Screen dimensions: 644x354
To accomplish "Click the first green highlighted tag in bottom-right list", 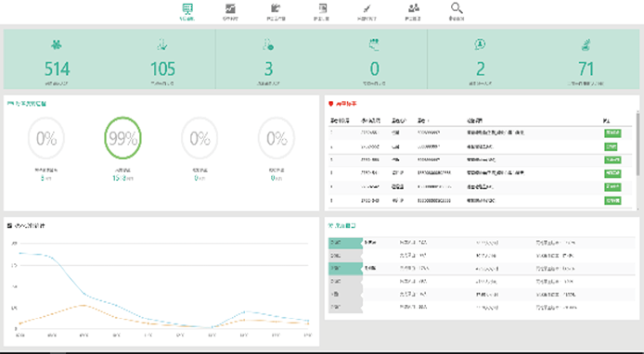I will (x=345, y=243).
